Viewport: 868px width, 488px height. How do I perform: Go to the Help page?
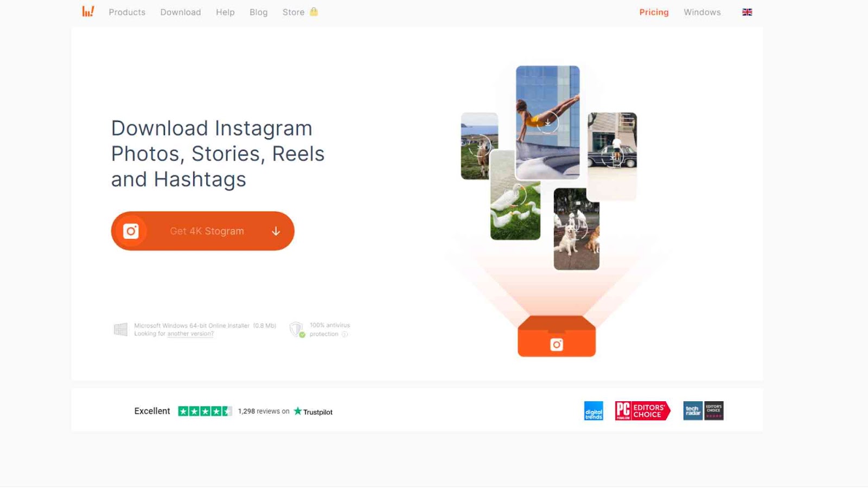click(225, 12)
